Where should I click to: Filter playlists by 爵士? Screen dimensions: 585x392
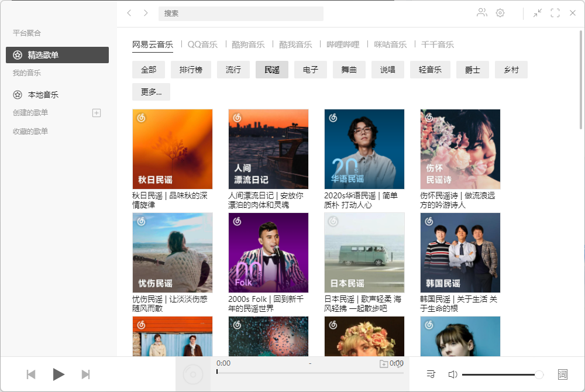click(473, 70)
